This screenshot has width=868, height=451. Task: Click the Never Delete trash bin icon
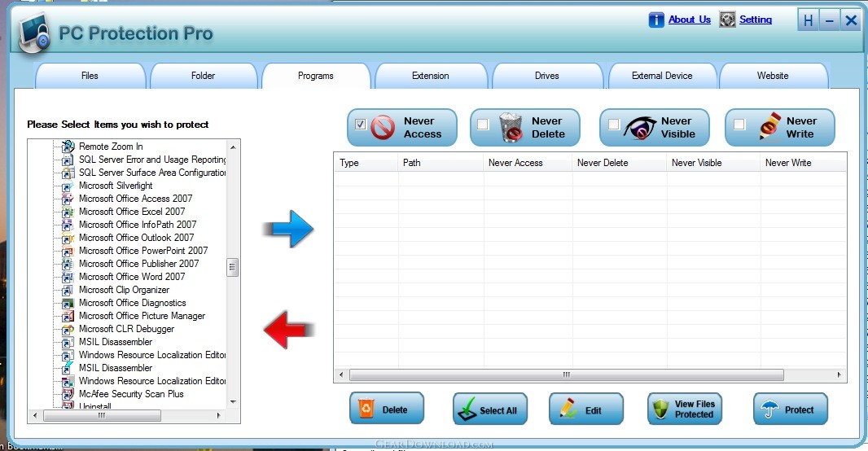[x=511, y=127]
